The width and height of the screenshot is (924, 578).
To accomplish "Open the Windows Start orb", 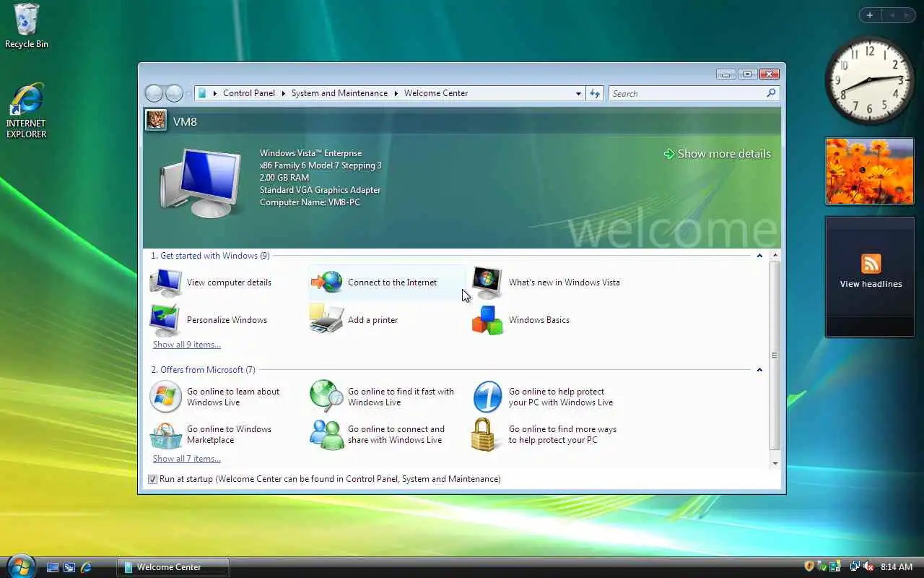I will point(19,566).
